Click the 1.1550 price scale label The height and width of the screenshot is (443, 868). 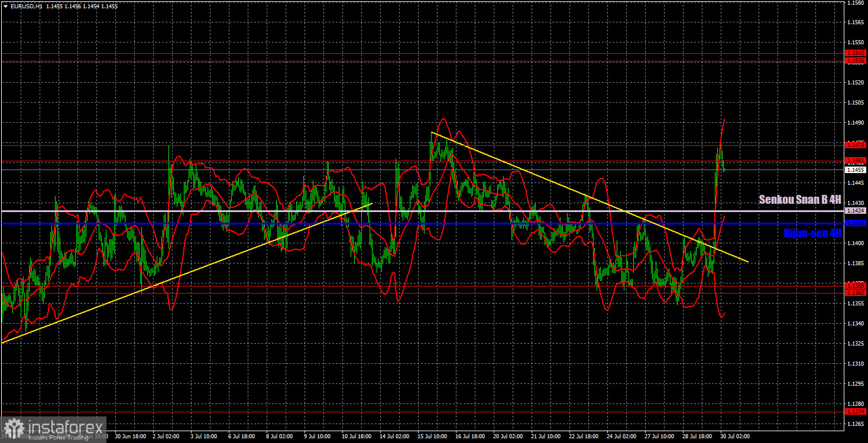pyautogui.click(x=856, y=43)
